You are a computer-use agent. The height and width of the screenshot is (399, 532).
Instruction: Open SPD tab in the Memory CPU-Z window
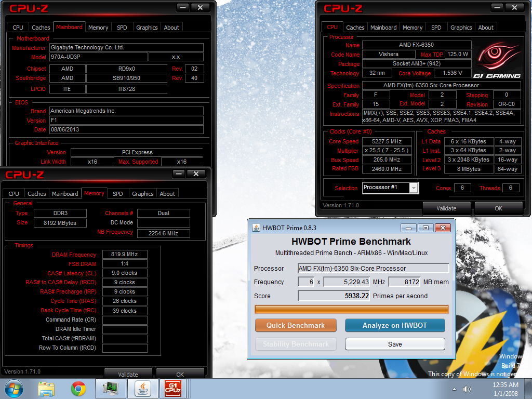[118, 194]
